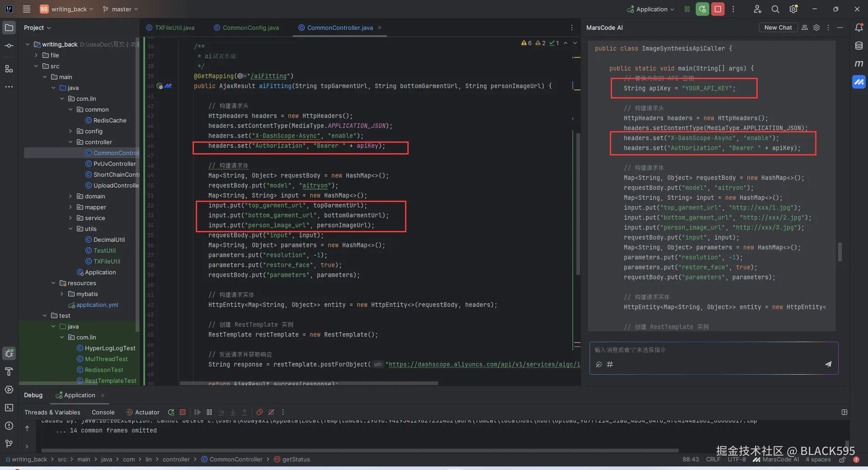Open the Maven tool window
Image resolution: width=868 pixels, height=470 pixels.
(x=859, y=64)
